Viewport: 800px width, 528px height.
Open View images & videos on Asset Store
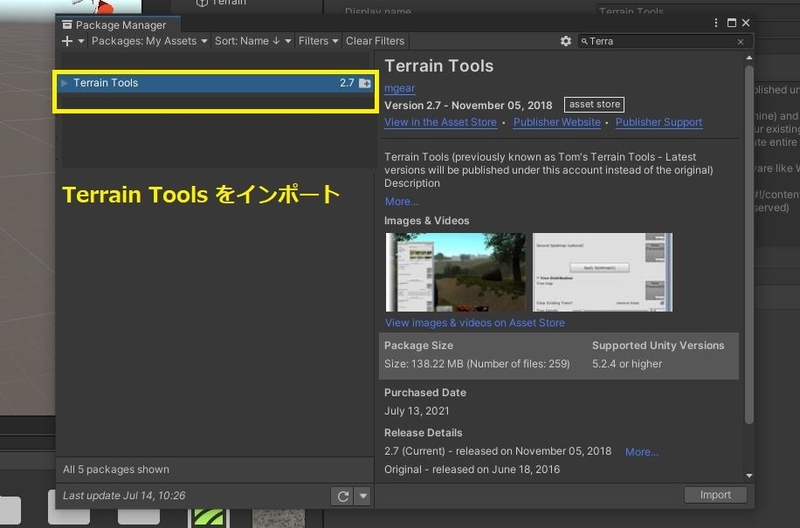click(474, 323)
